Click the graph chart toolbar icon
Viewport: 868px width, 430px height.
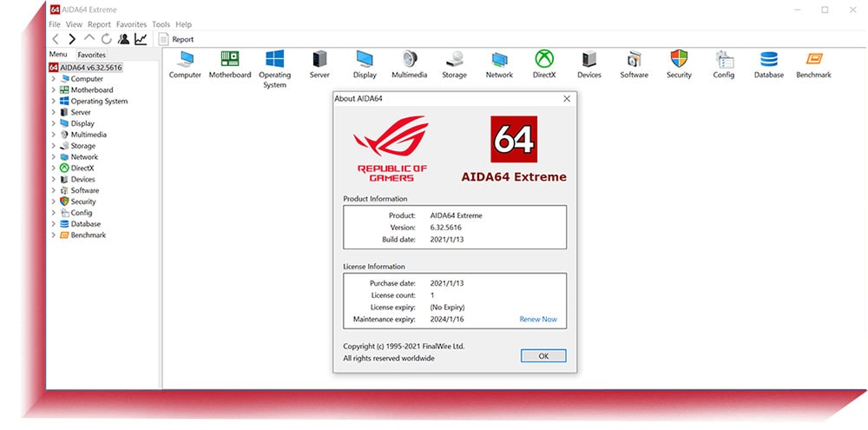coord(141,39)
